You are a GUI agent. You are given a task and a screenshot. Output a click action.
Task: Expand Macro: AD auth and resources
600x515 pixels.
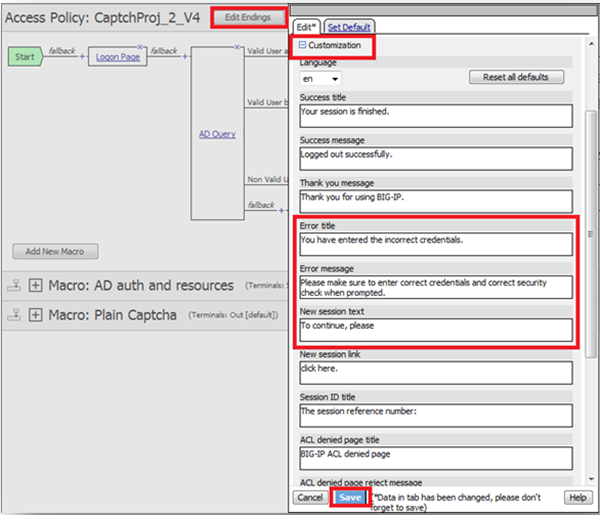pyautogui.click(x=36, y=285)
